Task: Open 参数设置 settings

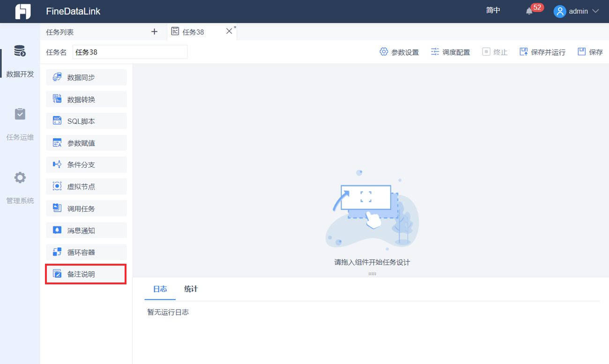Action: click(399, 52)
